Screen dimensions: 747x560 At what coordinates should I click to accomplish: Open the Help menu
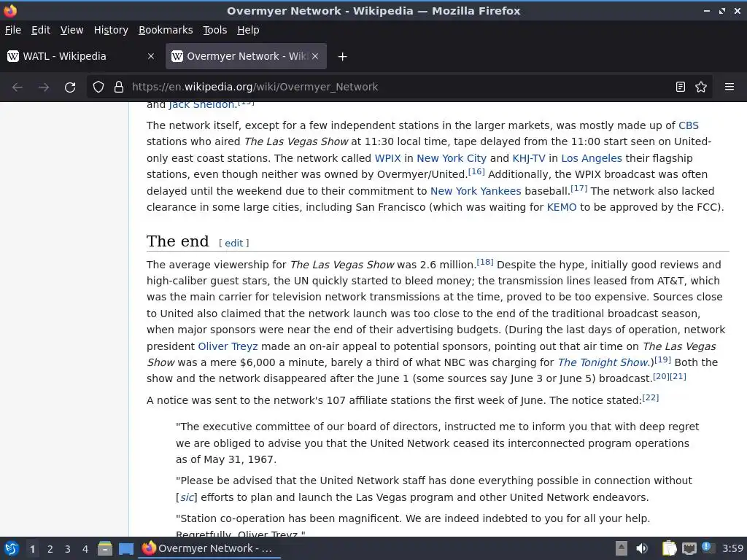[x=248, y=30]
